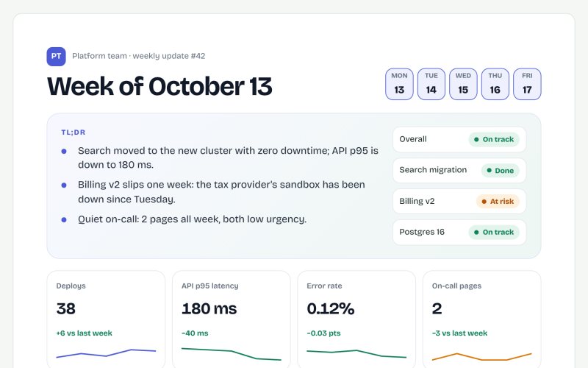Click the 'Quiet on-call' bullet text

(x=192, y=219)
